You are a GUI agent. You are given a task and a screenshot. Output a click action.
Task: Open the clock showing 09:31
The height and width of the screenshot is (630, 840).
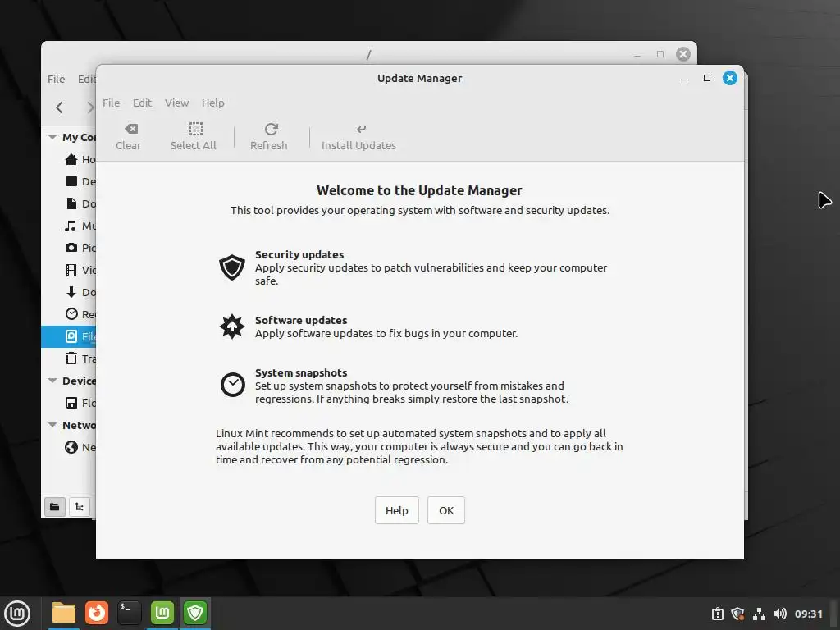(808, 614)
